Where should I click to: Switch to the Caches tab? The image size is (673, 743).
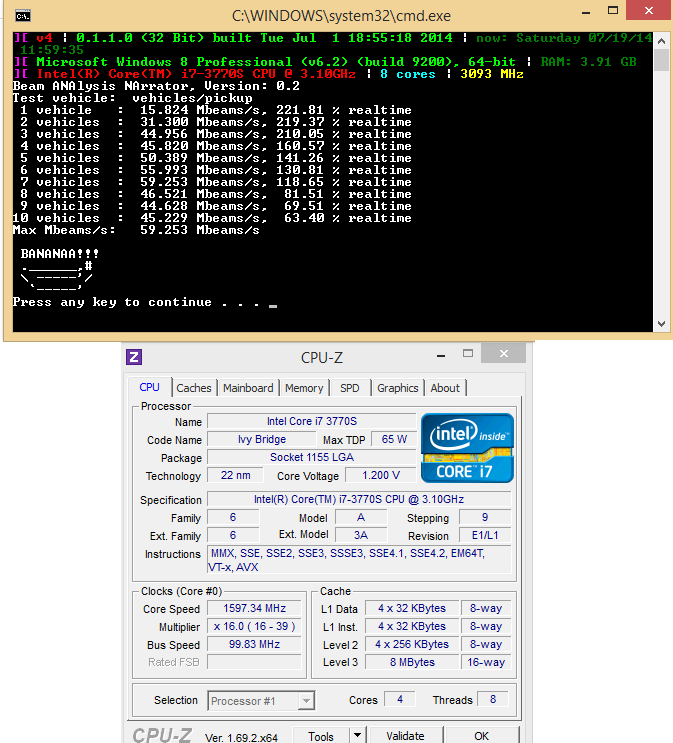click(x=194, y=388)
